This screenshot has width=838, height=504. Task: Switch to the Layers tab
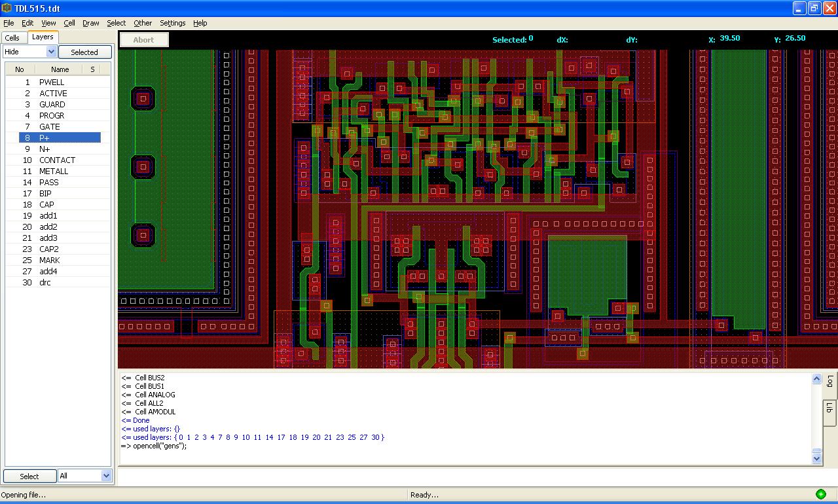click(43, 37)
